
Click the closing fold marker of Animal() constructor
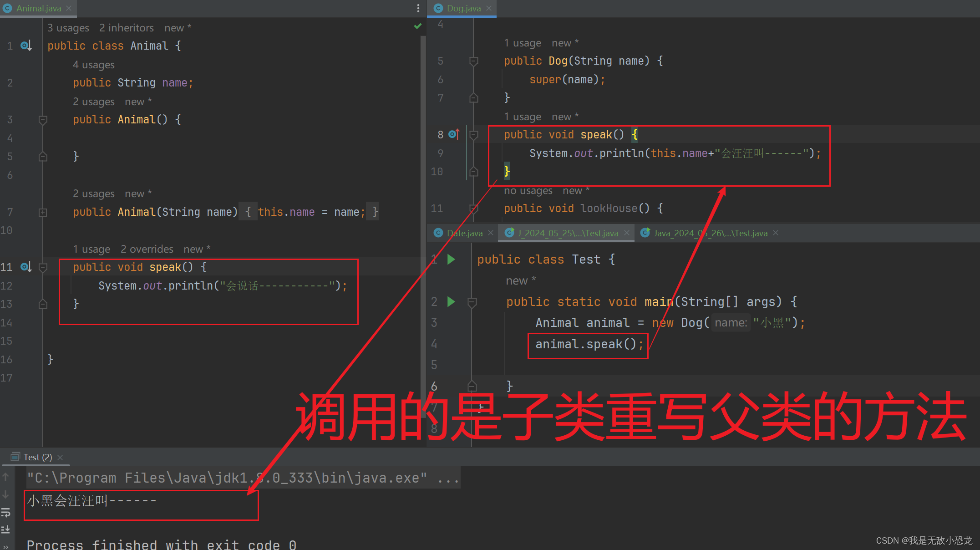(x=43, y=157)
